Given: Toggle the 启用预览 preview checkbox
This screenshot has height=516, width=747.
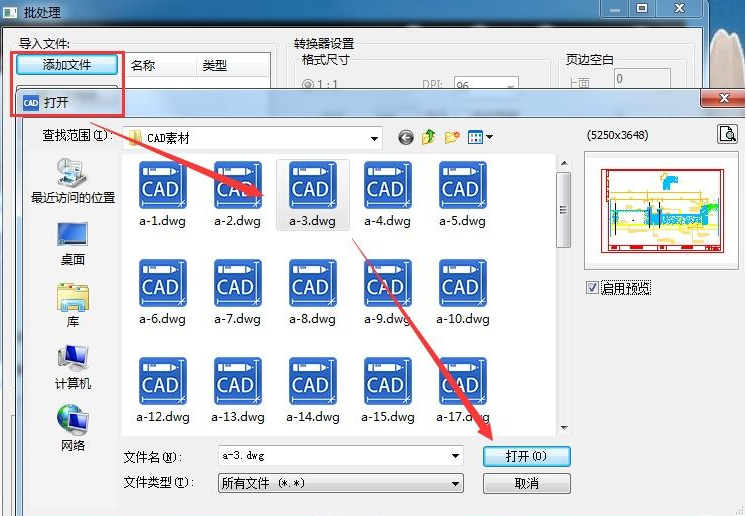Looking at the screenshot, I should click(592, 288).
